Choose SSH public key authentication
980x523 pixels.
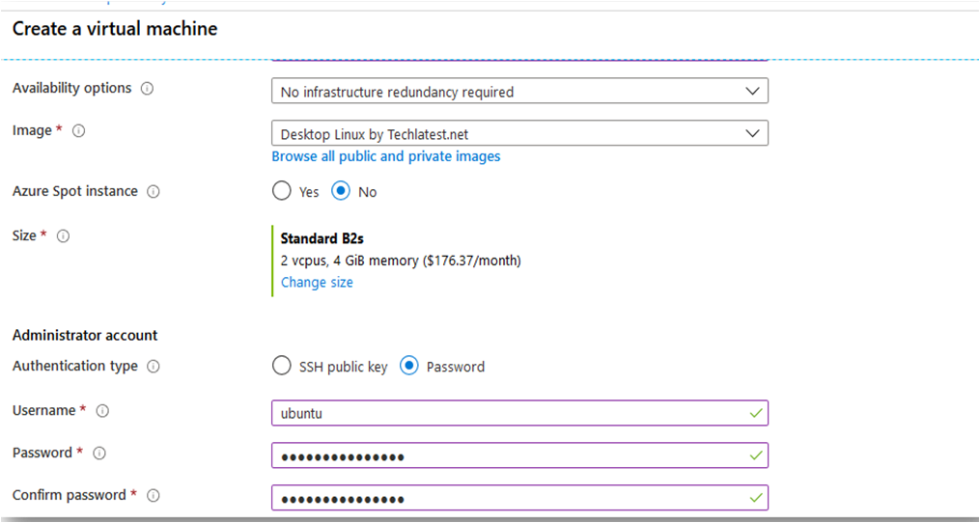tap(282, 366)
